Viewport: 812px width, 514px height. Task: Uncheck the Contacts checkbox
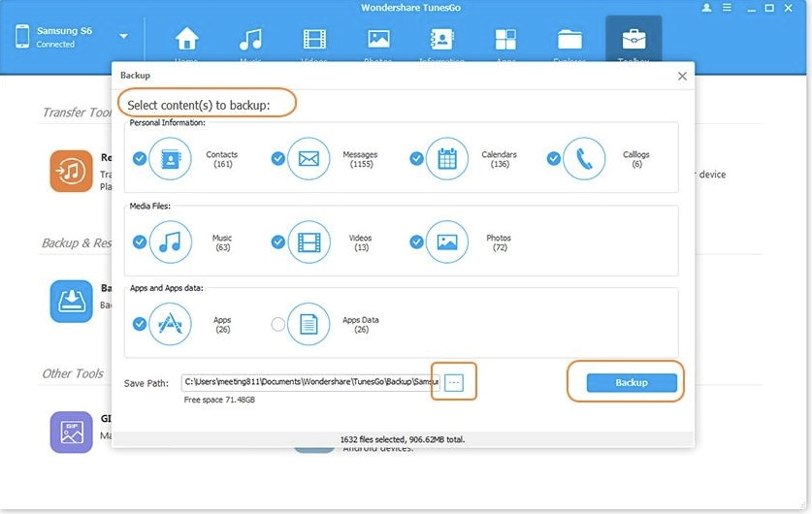pos(140,159)
